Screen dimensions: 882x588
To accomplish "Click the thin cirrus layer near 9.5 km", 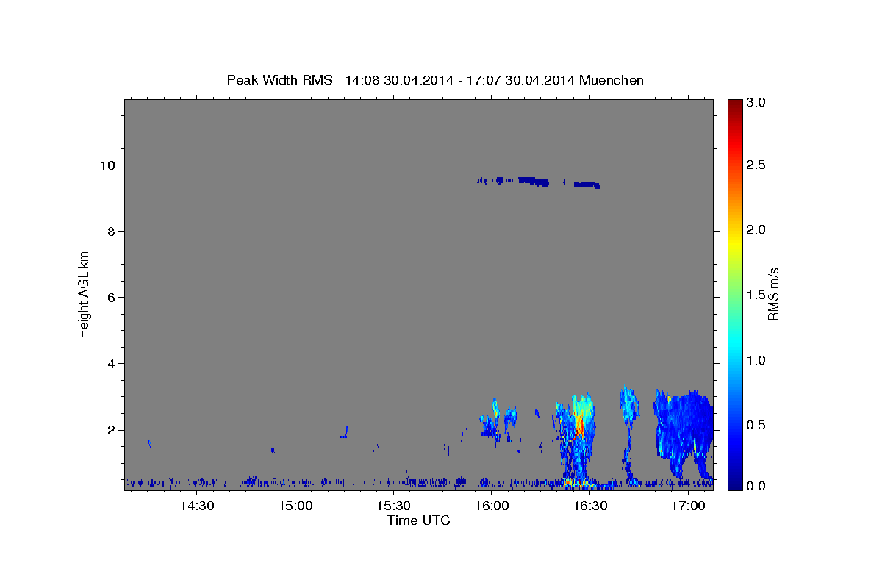I will point(539,182).
